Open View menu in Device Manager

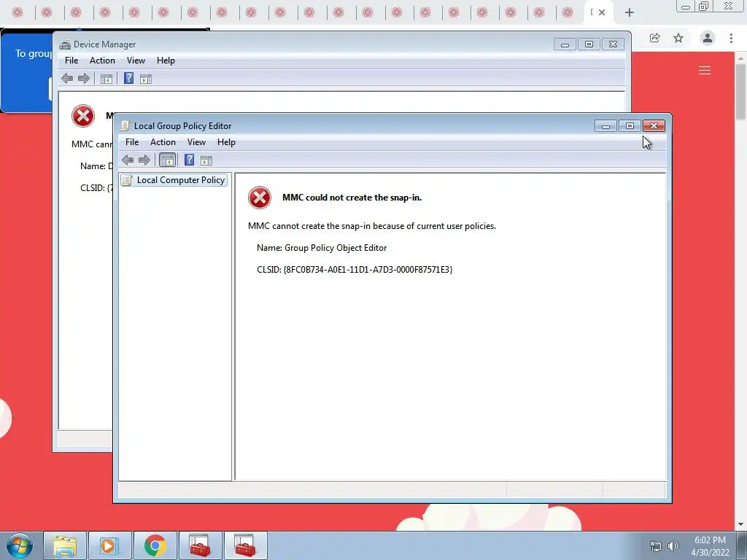[x=136, y=61]
